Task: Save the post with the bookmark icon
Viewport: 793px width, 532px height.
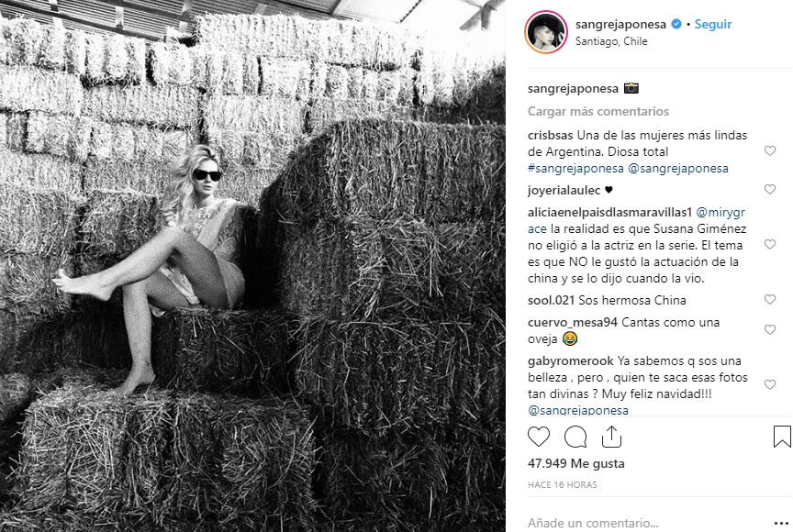Action: click(x=782, y=437)
